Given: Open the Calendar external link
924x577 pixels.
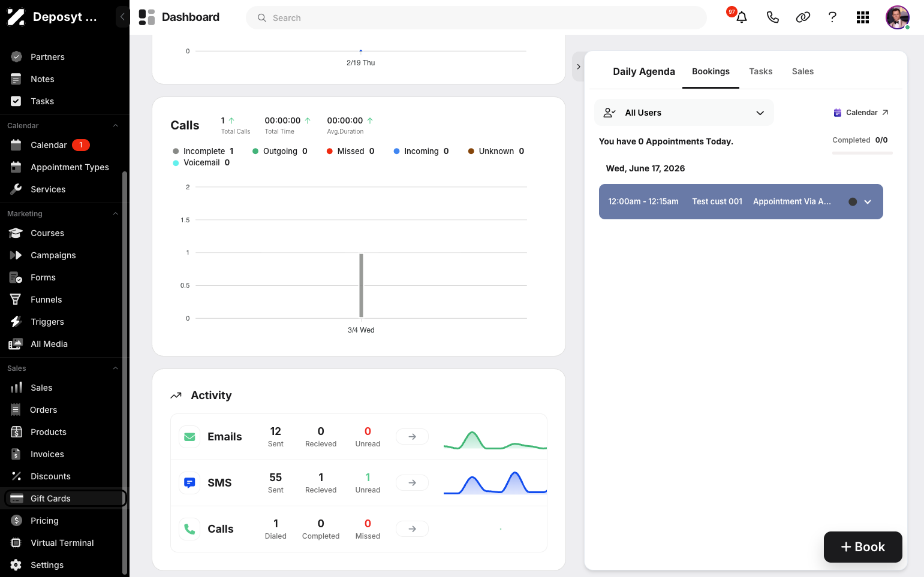Looking at the screenshot, I should pyautogui.click(x=861, y=113).
